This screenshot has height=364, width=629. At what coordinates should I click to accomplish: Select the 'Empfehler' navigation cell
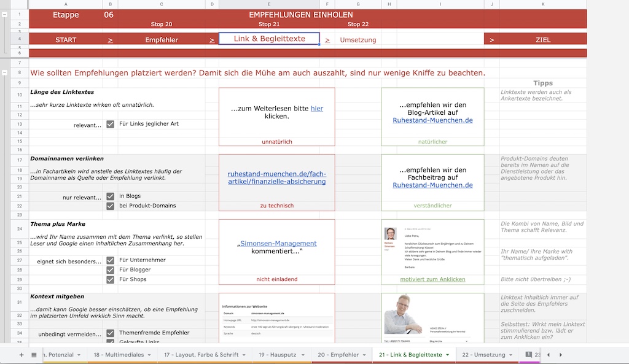(x=162, y=40)
